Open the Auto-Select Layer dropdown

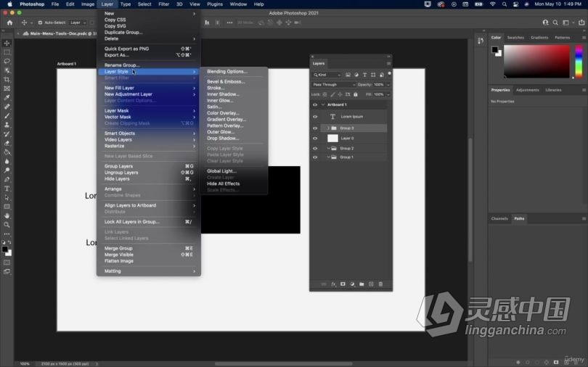tap(78, 22)
